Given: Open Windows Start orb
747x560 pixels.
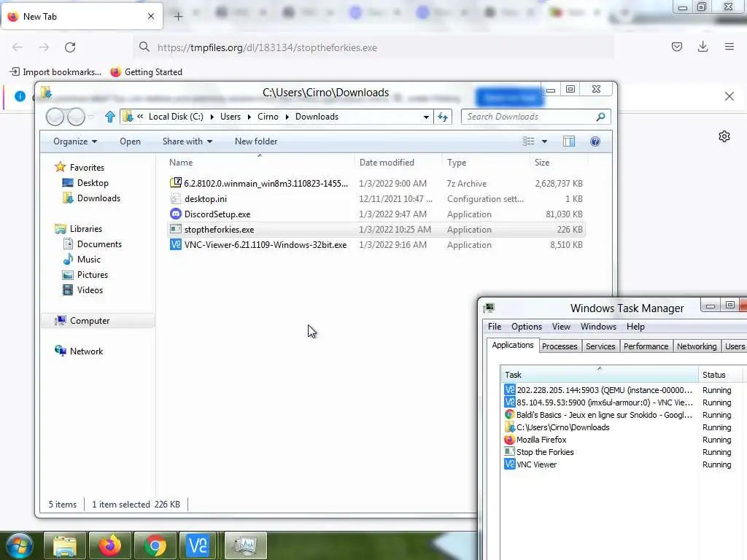Looking at the screenshot, I should 18,545.
